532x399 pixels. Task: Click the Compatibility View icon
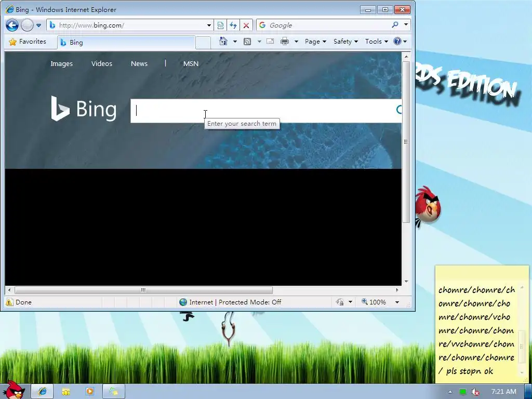click(220, 25)
